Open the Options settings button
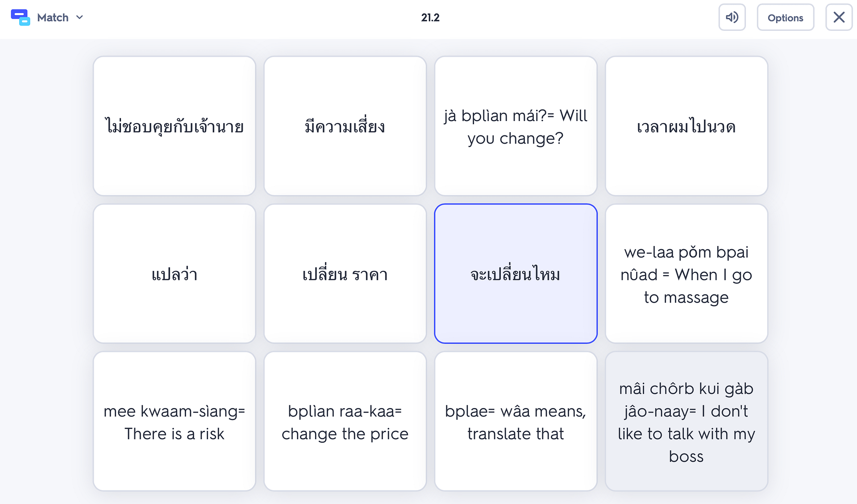 point(785,18)
